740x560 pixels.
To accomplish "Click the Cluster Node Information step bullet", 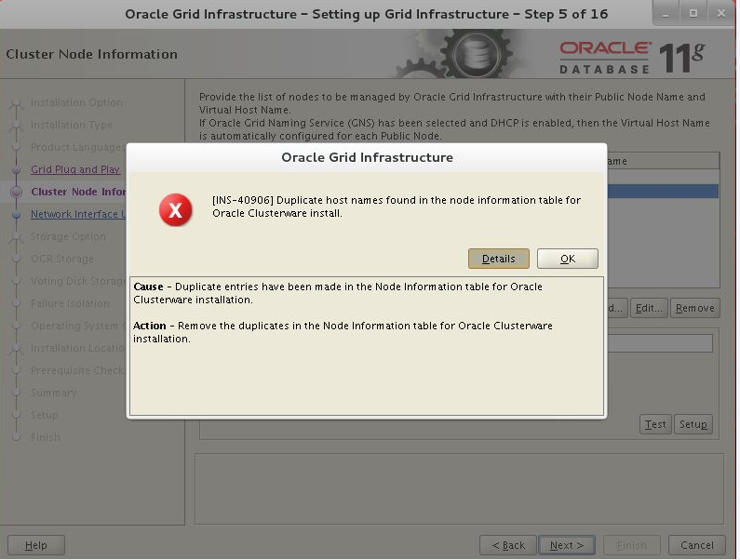I will 16,192.
